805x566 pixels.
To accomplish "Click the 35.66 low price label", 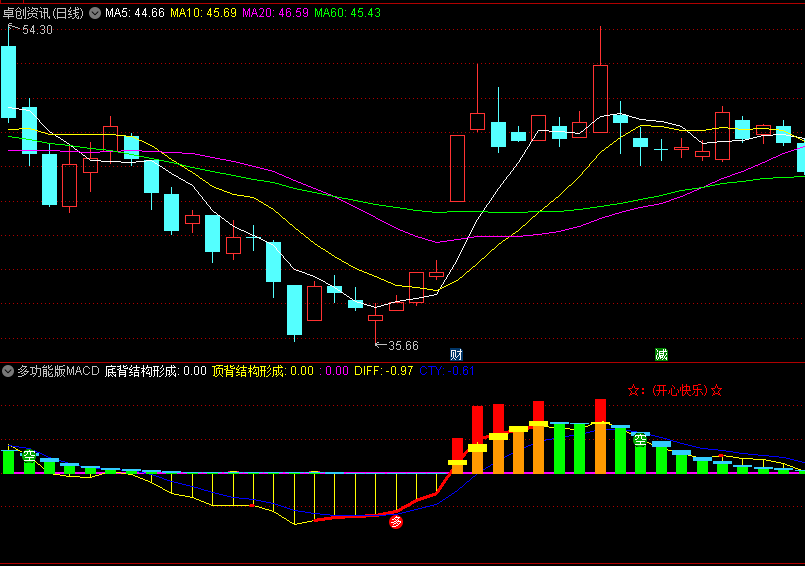I will [x=404, y=346].
